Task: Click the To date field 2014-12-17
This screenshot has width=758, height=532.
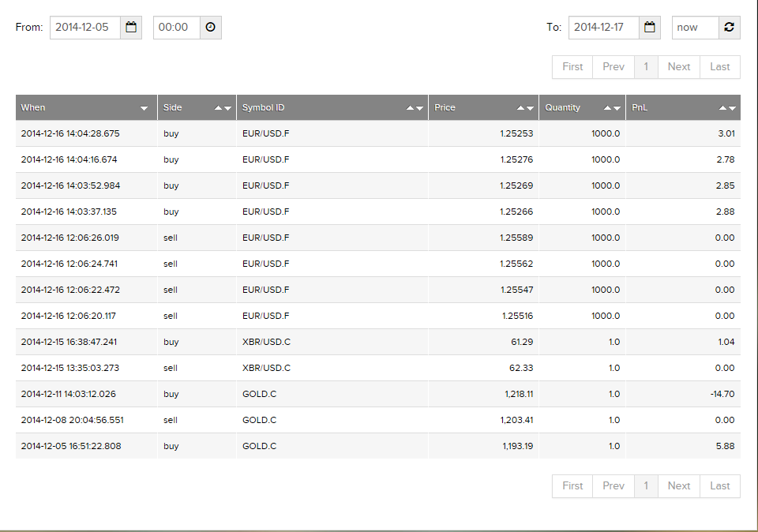Action: click(x=604, y=28)
